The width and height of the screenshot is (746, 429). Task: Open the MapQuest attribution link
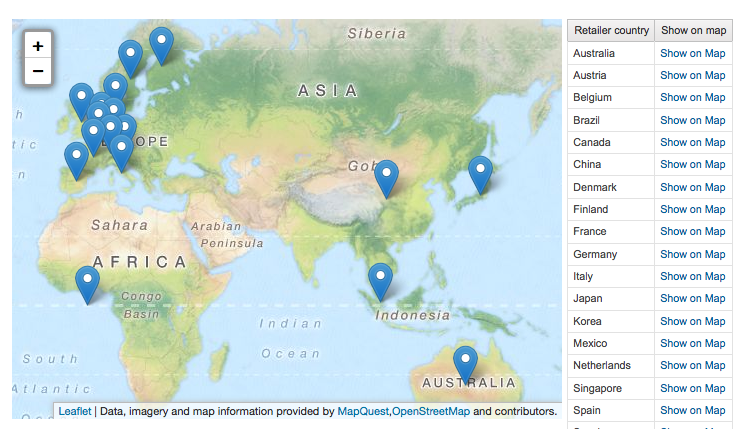[x=363, y=411]
